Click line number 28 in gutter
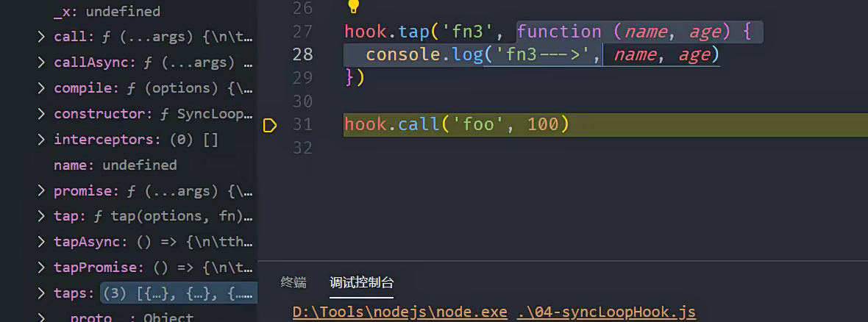Viewport: 868px width, 322px height. pyautogui.click(x=302, y=54)
